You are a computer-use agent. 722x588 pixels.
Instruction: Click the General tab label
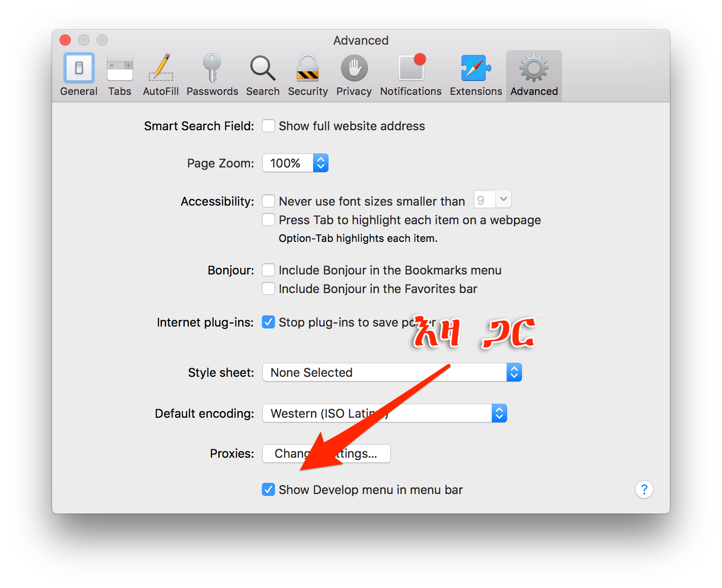[79, 91]
